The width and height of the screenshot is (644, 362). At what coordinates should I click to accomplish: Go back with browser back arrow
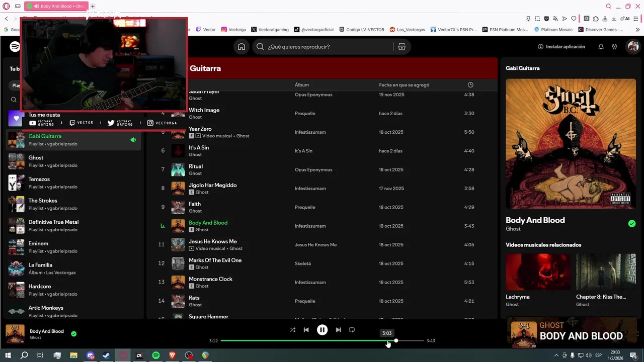point(6,19)
